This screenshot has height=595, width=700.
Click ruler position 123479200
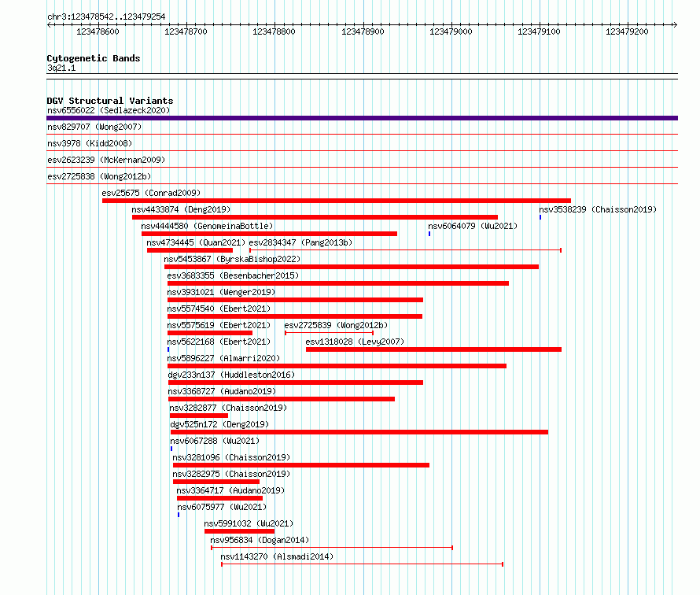click(x=627, y=31)
